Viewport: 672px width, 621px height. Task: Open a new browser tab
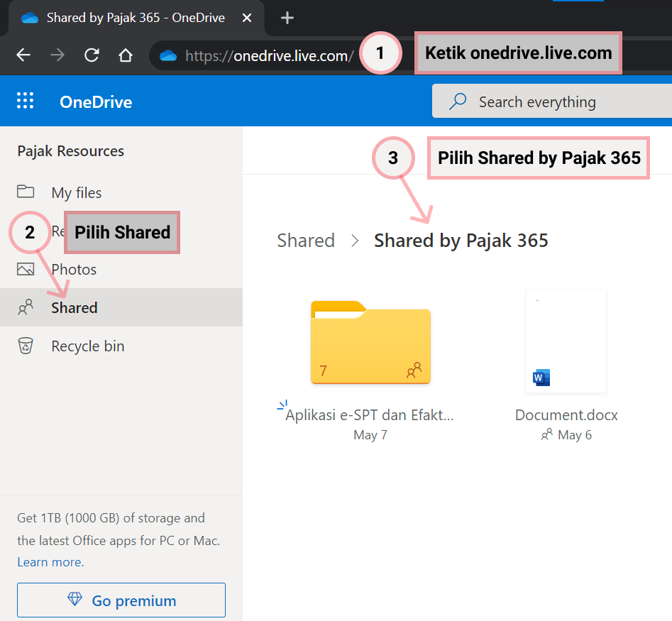(x=287, y=18)
